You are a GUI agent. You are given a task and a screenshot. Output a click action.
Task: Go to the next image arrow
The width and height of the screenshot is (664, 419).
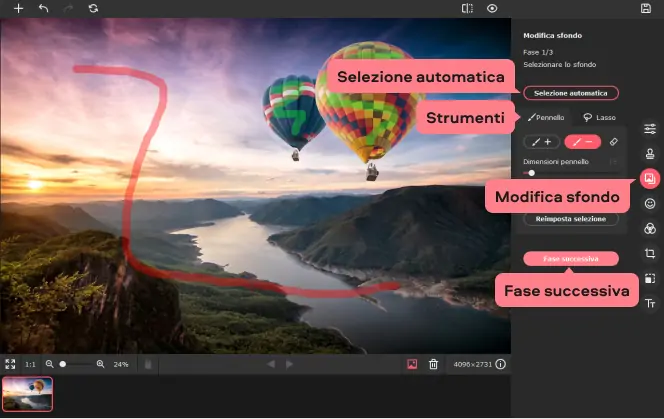289,364
